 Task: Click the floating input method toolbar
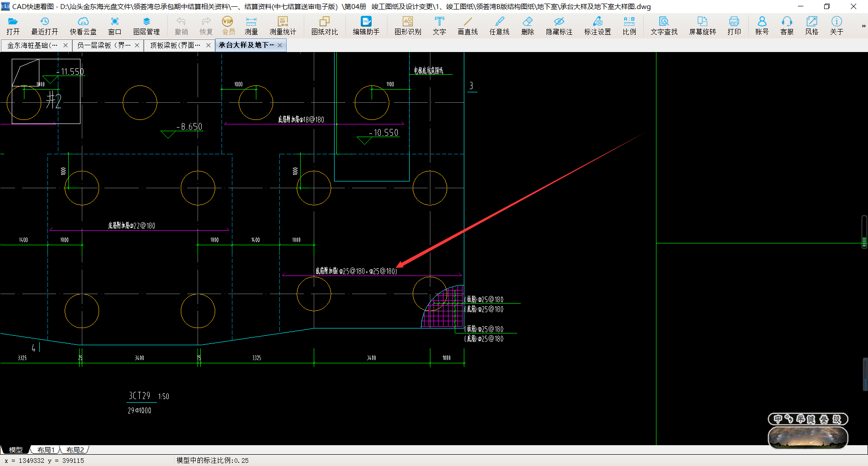click(808, 419)
